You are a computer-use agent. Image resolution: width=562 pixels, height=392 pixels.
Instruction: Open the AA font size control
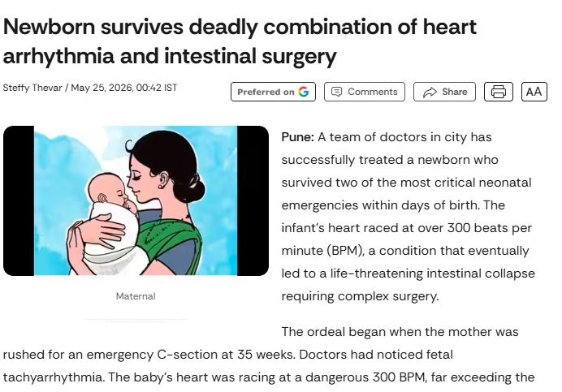pos(534,92)
